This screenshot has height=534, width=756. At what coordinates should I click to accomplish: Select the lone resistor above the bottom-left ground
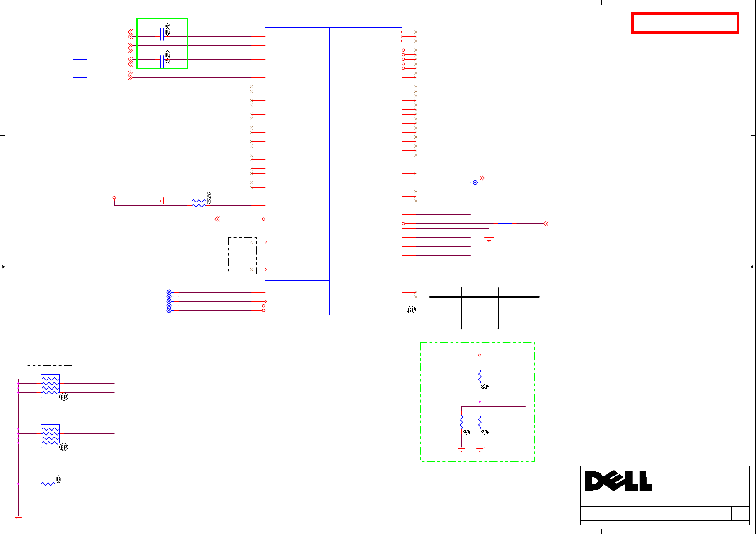[x=48, y=484]
